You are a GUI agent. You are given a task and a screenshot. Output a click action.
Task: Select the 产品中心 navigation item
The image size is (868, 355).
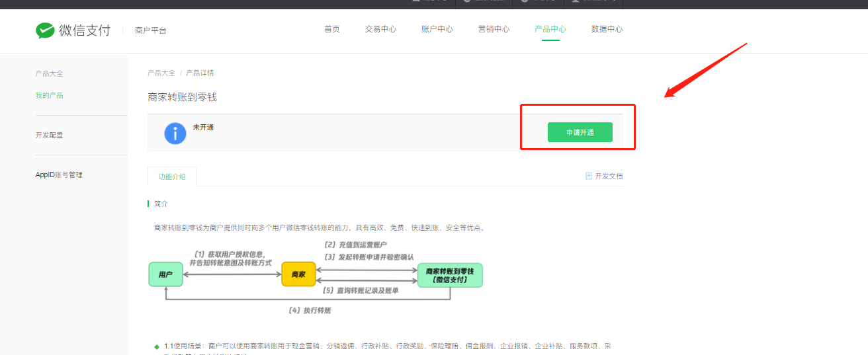(x=550, y=29)
